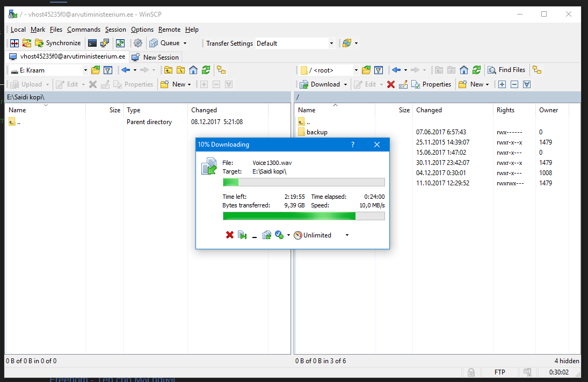This screenshot has height=382, width=588.
Task: Select the backup folder in remote panel
Action: 317,132
